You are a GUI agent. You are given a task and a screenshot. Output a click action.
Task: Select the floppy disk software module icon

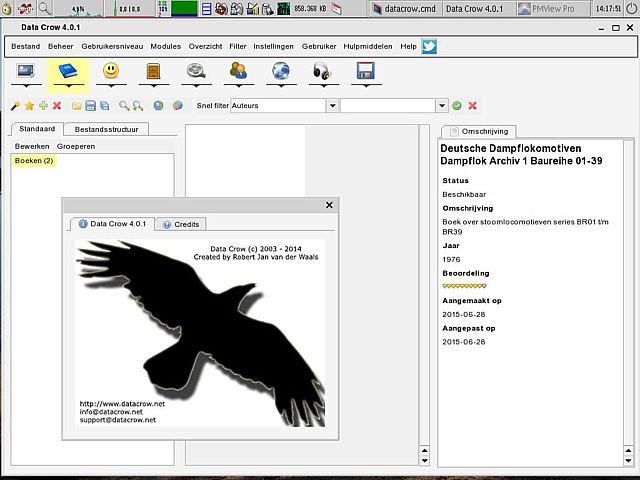pyautogui.click(x=366, y=72)
